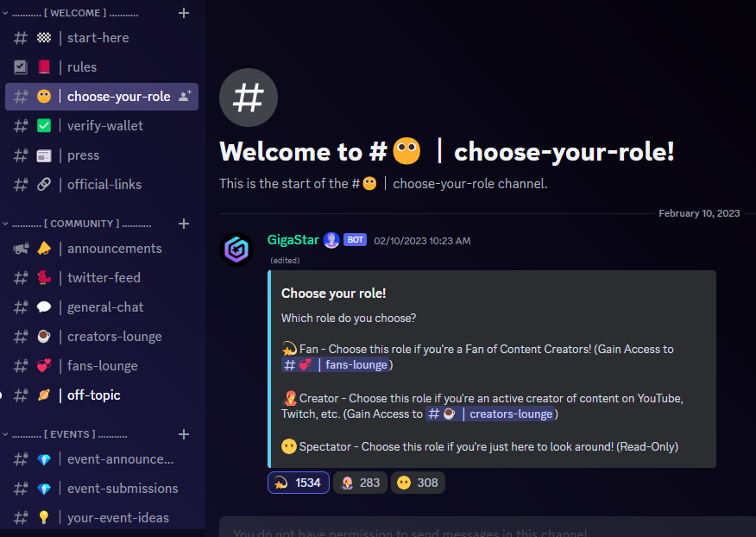Click the create invite icon beside choose-your-role
The height and width of the screenshot is (537, 756).
pyautogui.click(x=185, y=96)
